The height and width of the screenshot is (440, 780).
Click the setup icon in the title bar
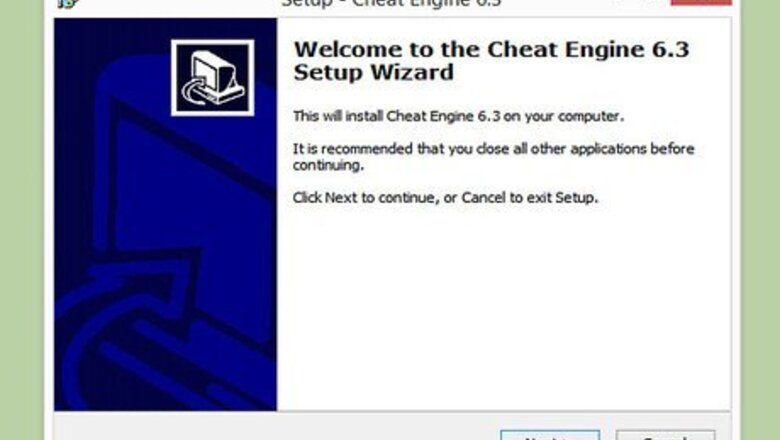coord(68,3)
